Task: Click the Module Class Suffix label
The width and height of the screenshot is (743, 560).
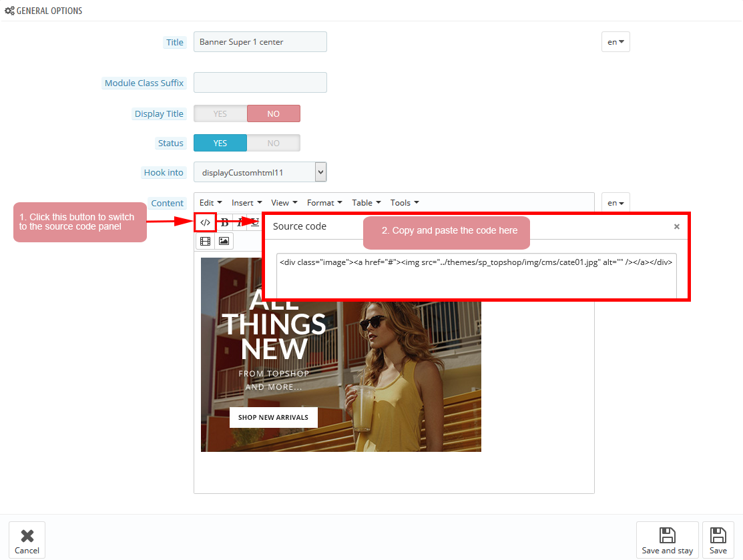Action: tap(144, 83)
